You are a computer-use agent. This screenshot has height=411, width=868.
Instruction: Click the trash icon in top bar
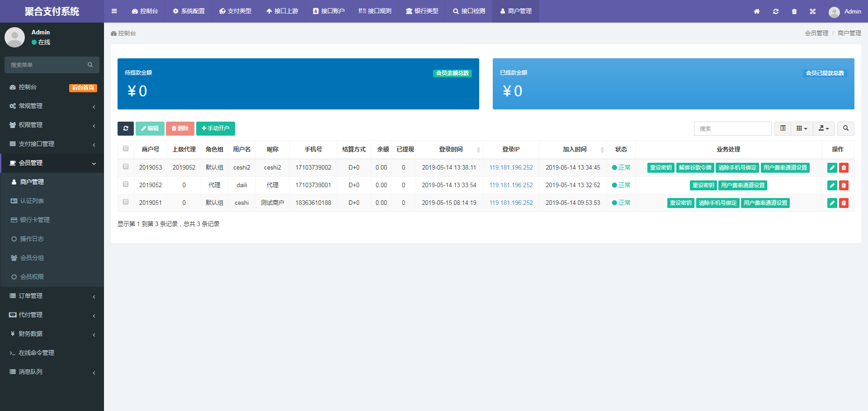click(x=794, y=11)
